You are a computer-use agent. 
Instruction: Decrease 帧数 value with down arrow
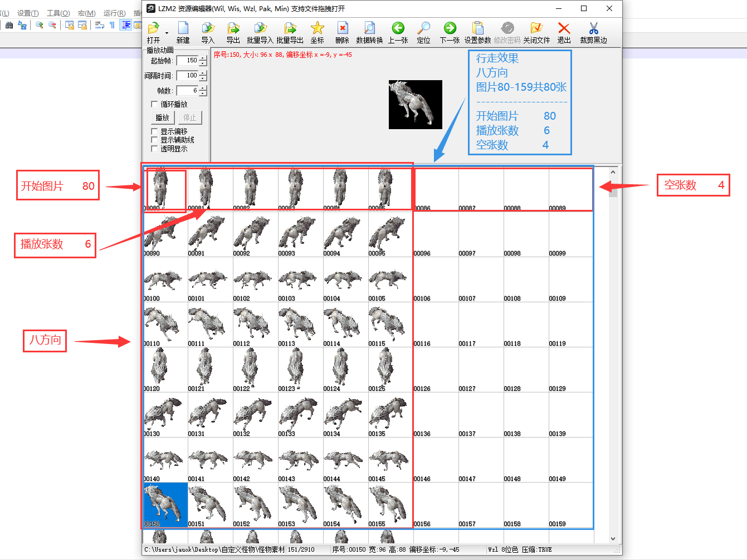(203, 93)
